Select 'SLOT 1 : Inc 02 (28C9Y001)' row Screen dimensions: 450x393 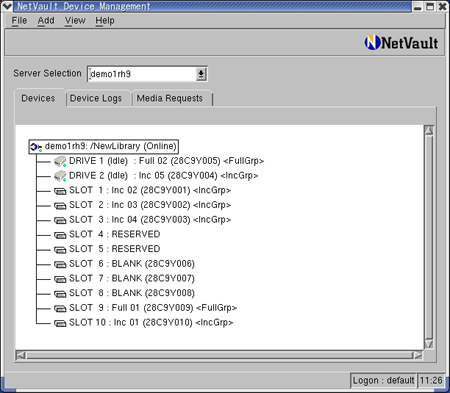[143, 191]
